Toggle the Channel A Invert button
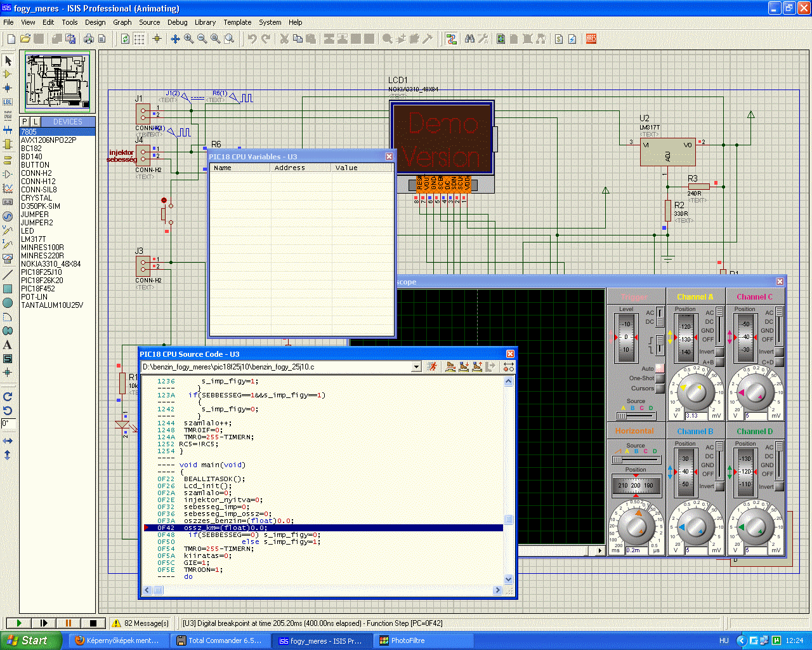Viewport: 812px width, 650px height. [719, 352]
